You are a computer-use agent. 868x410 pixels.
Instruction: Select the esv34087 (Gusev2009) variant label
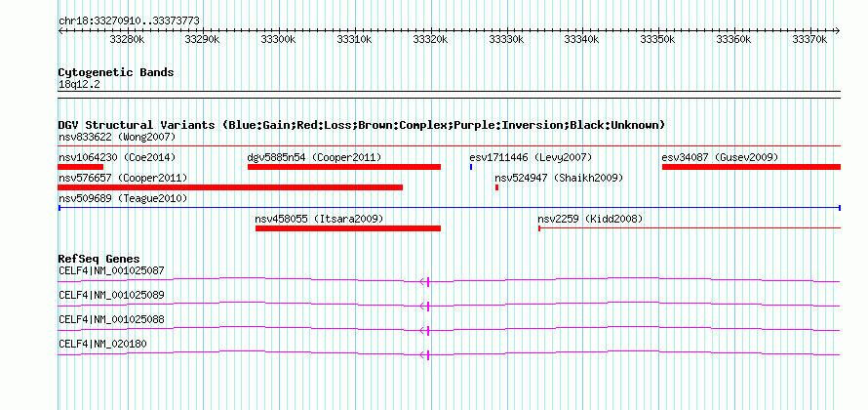(x=720, y=157)
